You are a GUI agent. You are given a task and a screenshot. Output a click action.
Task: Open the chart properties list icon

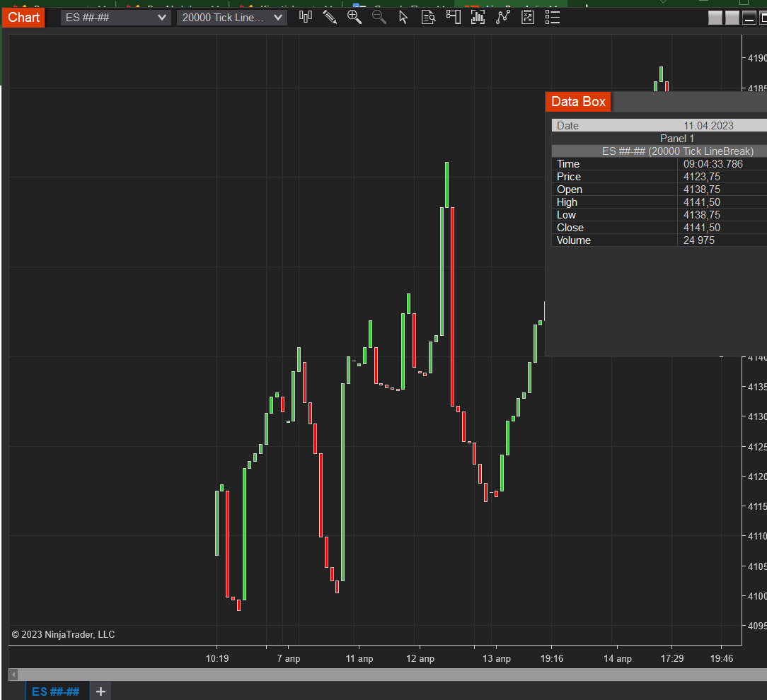coord(553,17)
